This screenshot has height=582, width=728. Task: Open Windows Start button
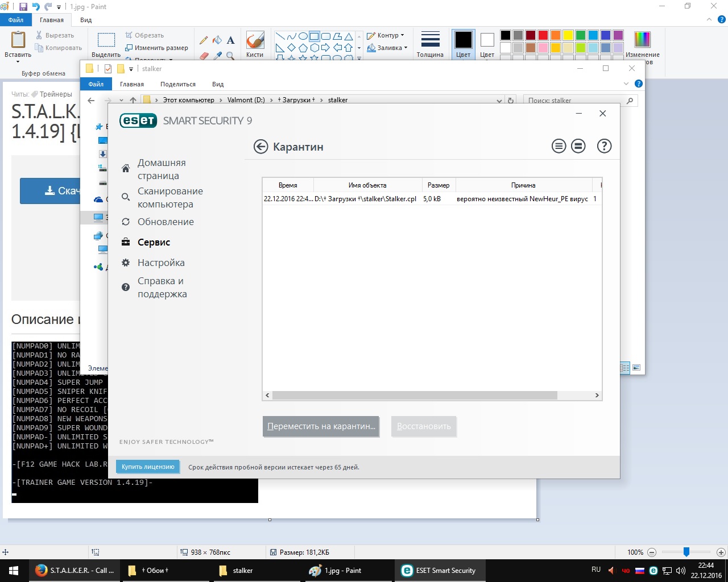click(x=14, y=571)
